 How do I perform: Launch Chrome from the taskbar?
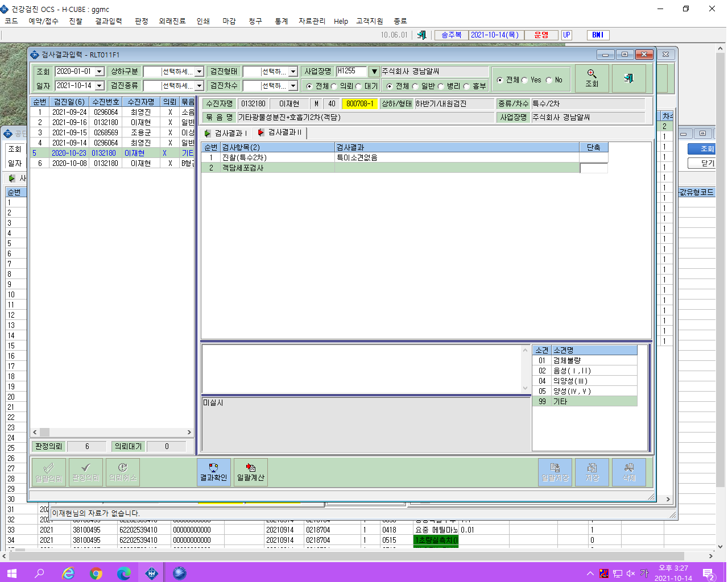pos(96,573)
